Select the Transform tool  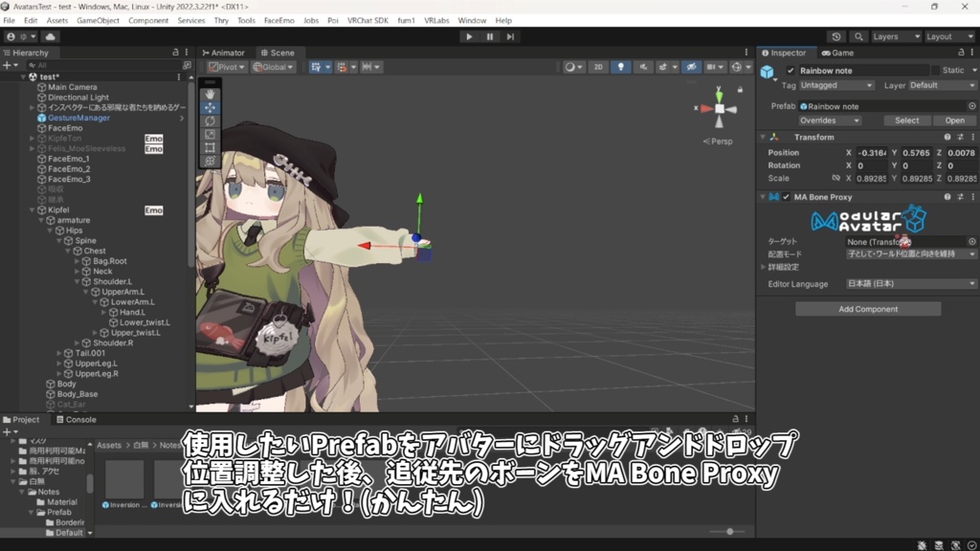pos(210,161)
